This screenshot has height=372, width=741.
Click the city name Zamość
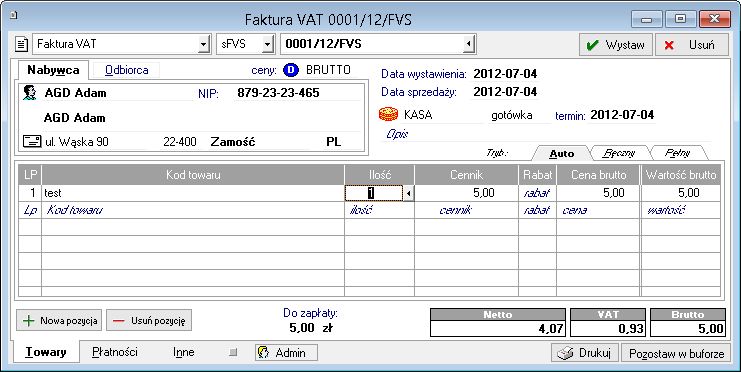tap(233, 142)
